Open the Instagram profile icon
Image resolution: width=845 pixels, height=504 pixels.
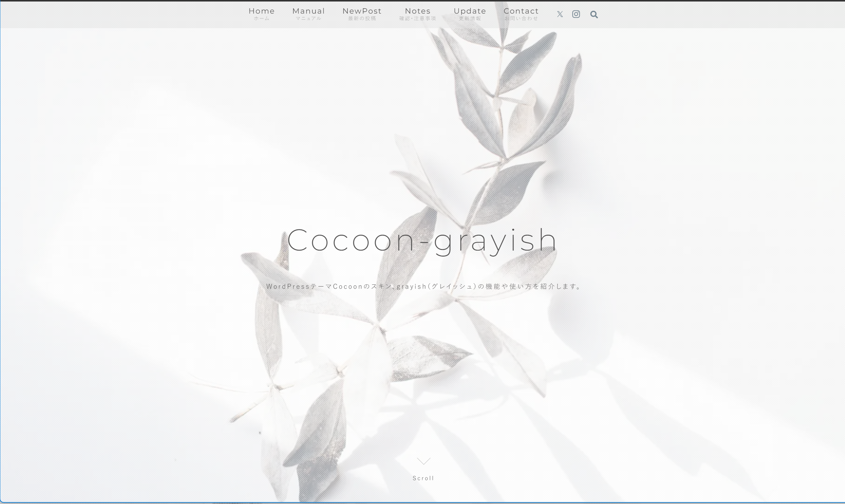576,14
